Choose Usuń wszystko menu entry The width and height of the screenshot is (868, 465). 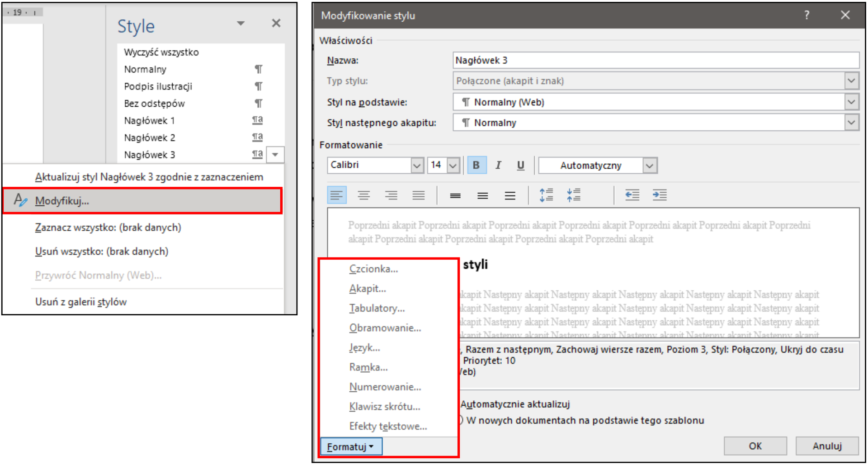point(102,251)
